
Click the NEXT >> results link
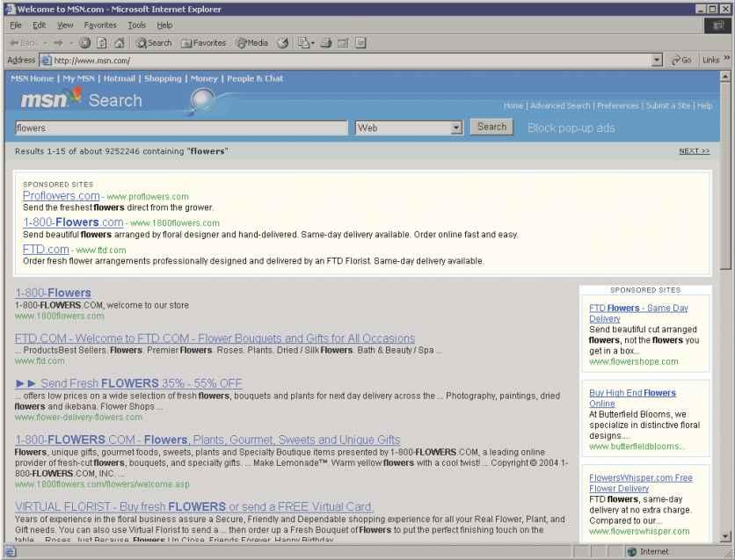coord(694,151)
